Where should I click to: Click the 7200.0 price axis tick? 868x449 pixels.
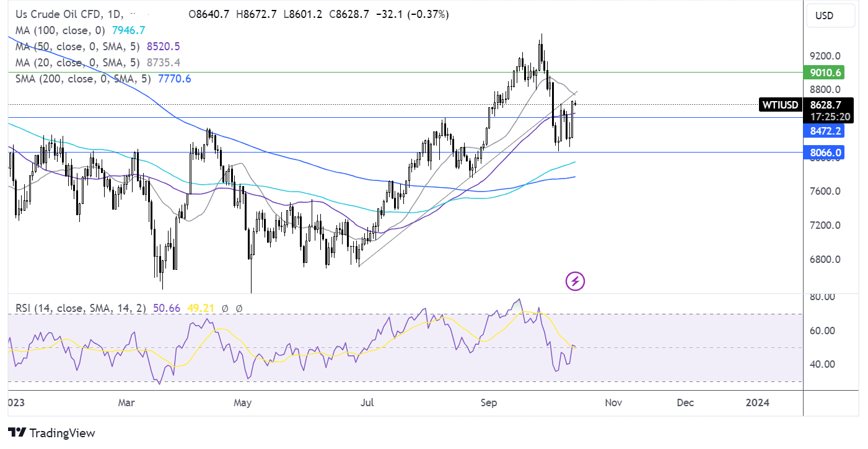(x=826, y=226)
